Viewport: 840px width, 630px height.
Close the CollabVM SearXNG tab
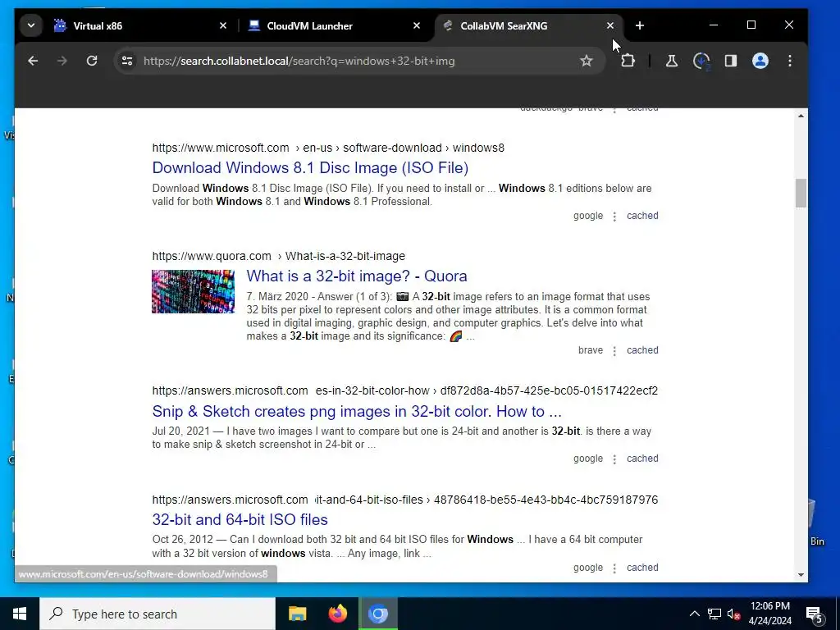(610, 25)
